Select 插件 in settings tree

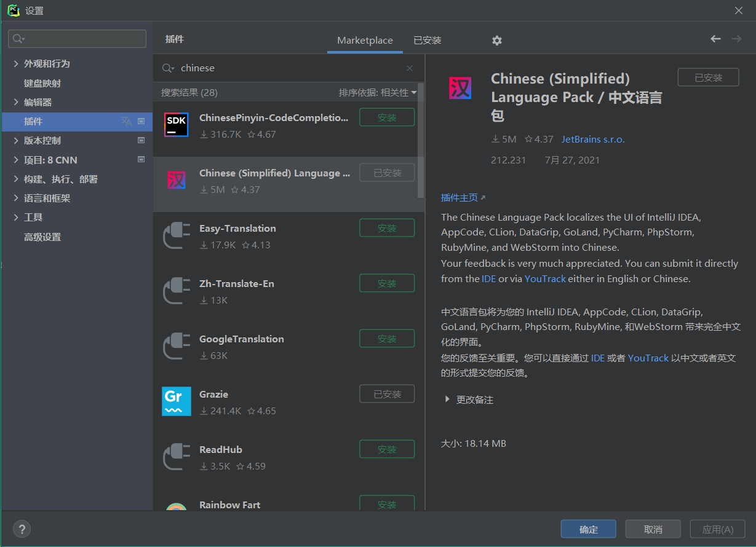77,121
